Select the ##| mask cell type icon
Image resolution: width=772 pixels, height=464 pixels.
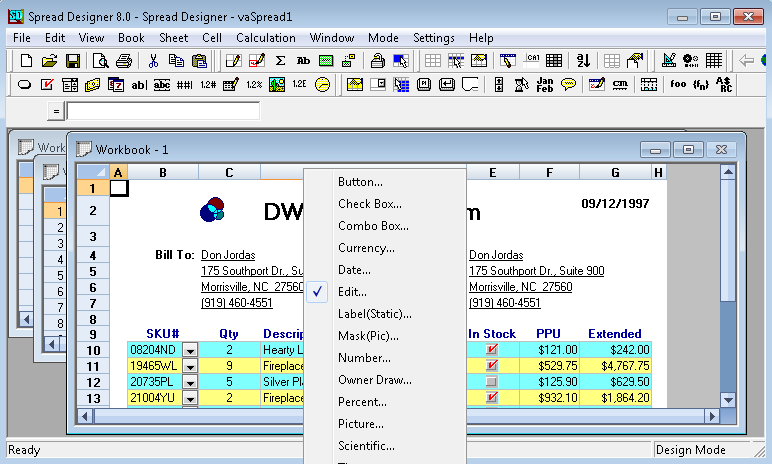coord(185,85)
